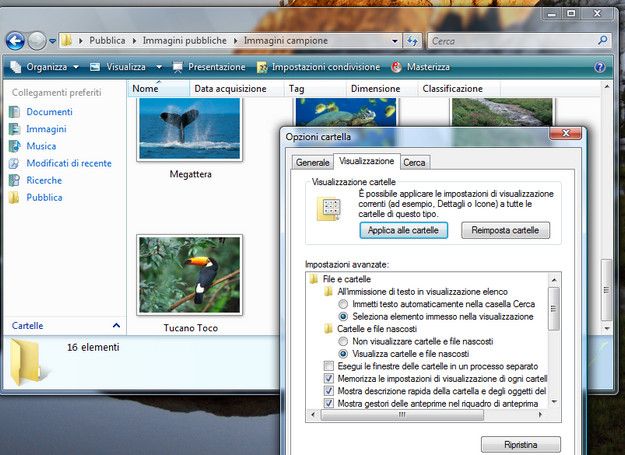Click Reimposta cartelle button
This screenshot has width=625, height=455.
(505, 230)
